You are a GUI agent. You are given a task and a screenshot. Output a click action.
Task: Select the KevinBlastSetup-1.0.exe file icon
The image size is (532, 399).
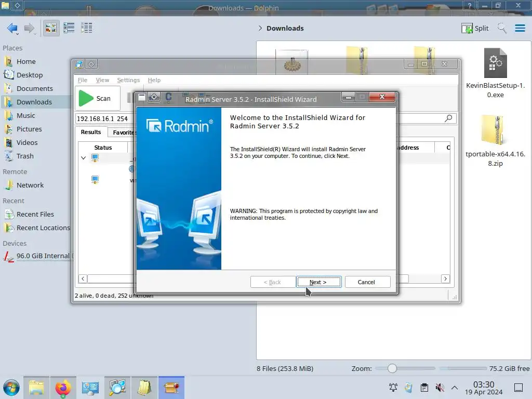click(495, 63)
